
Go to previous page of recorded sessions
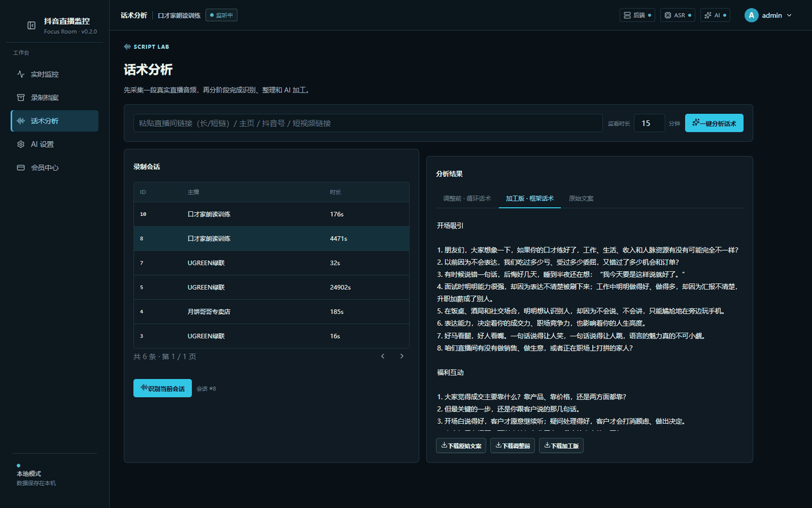click(x=383, y=356)
